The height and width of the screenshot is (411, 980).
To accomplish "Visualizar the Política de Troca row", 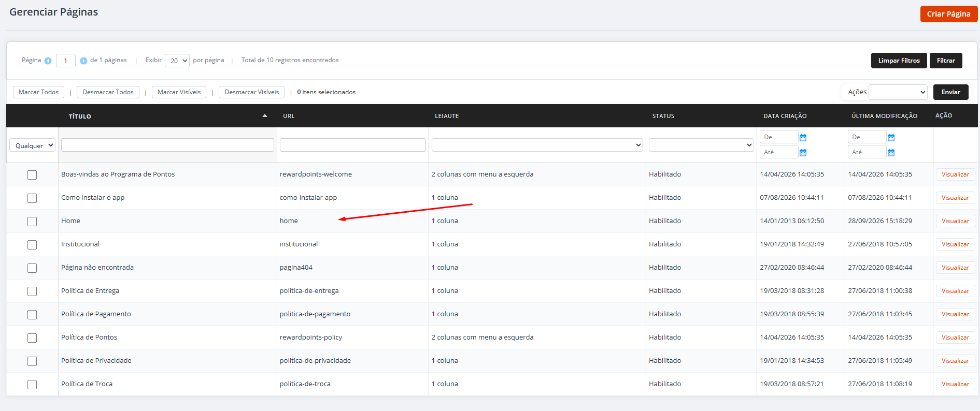I will 955,384.
